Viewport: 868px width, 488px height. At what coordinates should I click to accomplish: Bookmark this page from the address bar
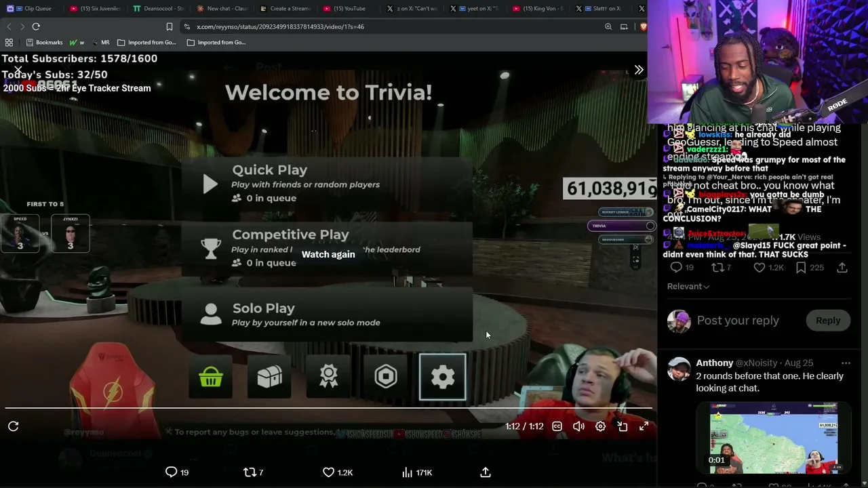point(170,26)
